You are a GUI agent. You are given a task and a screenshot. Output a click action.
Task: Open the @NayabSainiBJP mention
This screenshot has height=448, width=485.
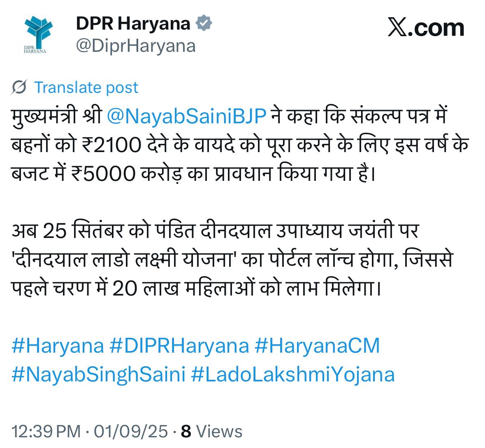coord(186,116)
